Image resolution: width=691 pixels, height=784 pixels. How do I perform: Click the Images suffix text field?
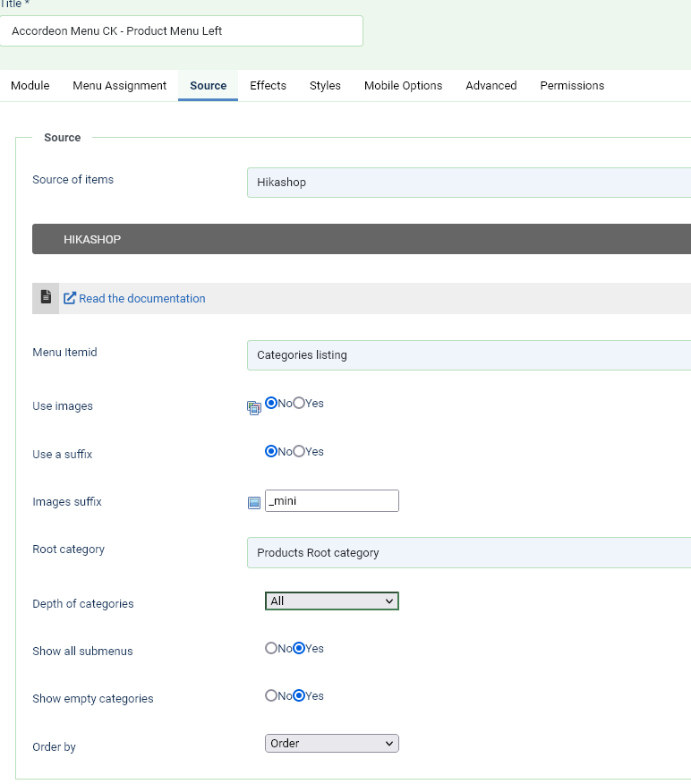click(331, 501)
